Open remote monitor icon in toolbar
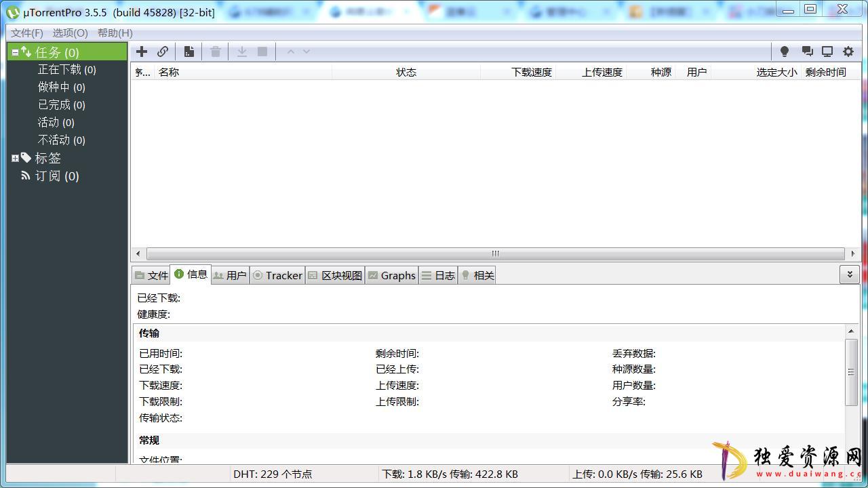This screenshot has width=868, height=488. click(827, 52)
